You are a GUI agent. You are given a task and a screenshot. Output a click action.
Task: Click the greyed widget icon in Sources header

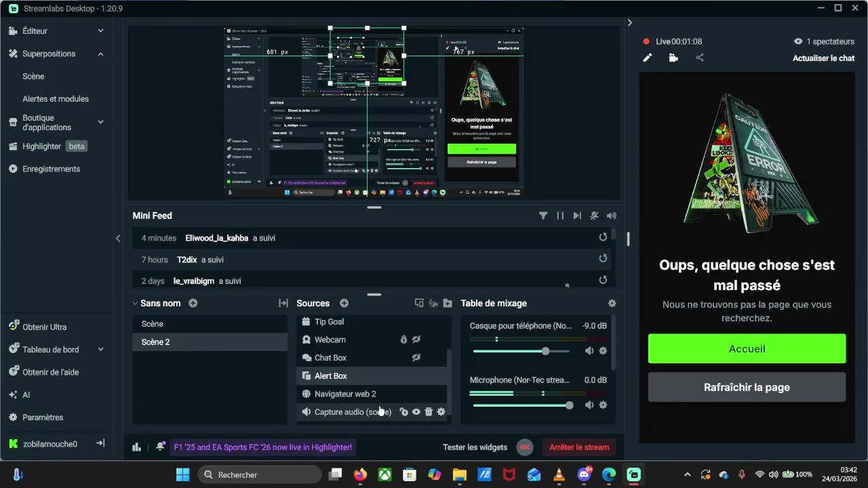(x=433, y=303)
